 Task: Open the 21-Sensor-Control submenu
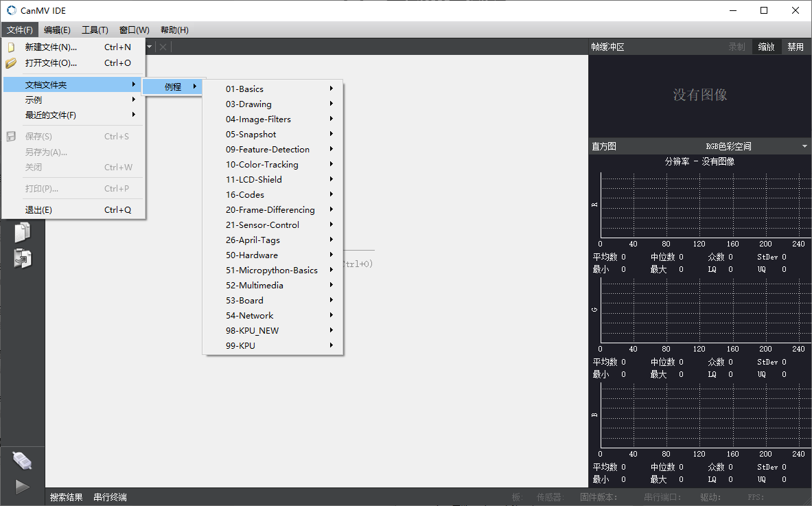[x=273, y=225]
